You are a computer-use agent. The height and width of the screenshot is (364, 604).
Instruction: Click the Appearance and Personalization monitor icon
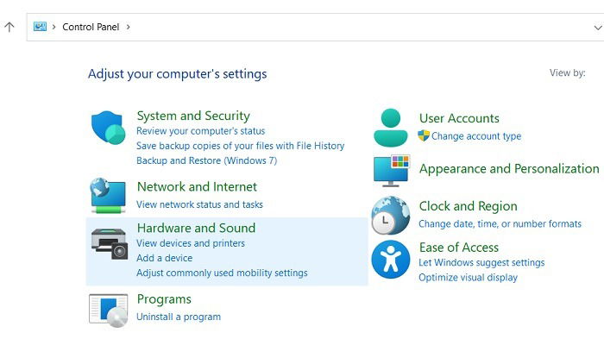click(392, 171)
